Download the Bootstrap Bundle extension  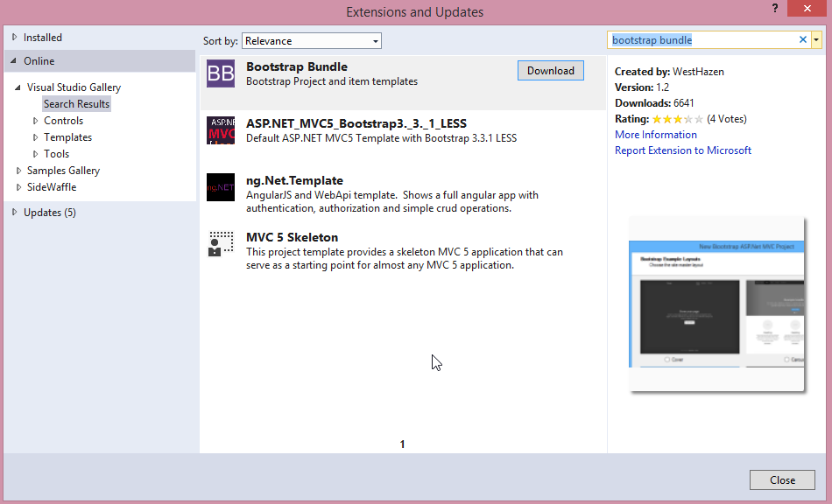click(x=551, y=71)
